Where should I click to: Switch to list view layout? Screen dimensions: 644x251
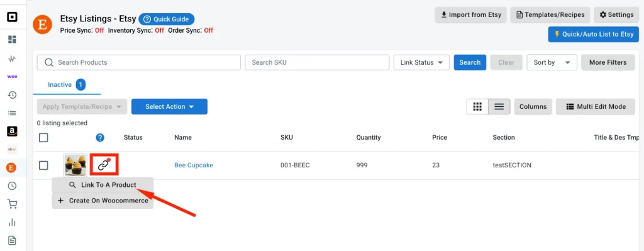[499, 107]
